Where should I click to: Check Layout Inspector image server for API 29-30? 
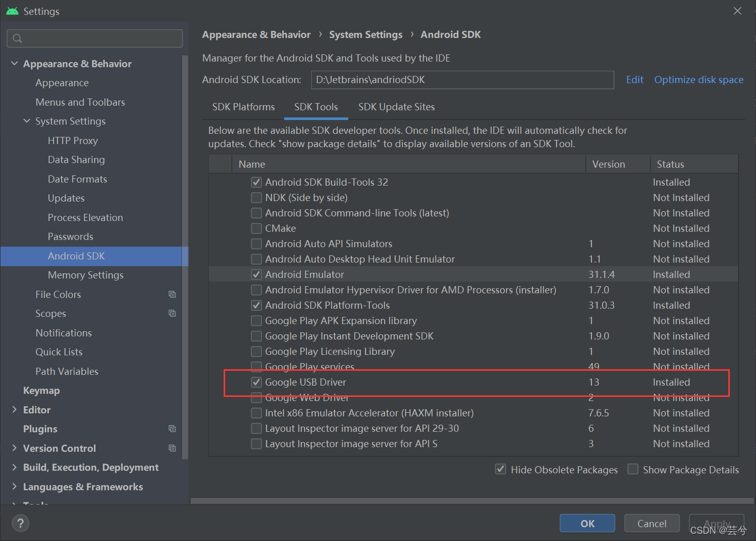[x=256, y=428]
